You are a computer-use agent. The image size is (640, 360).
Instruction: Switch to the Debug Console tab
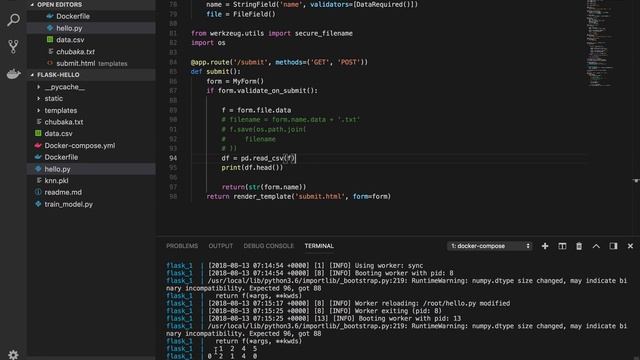269,246
